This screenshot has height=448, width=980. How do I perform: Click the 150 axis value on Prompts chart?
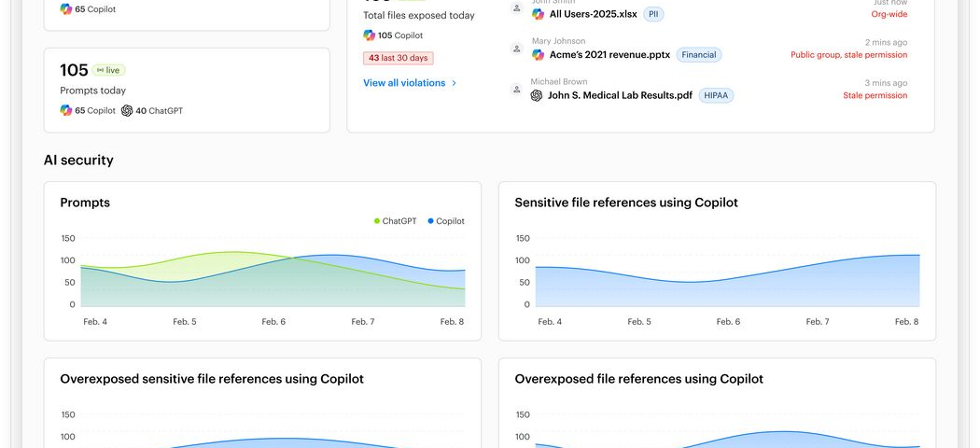tap(68, 238)
